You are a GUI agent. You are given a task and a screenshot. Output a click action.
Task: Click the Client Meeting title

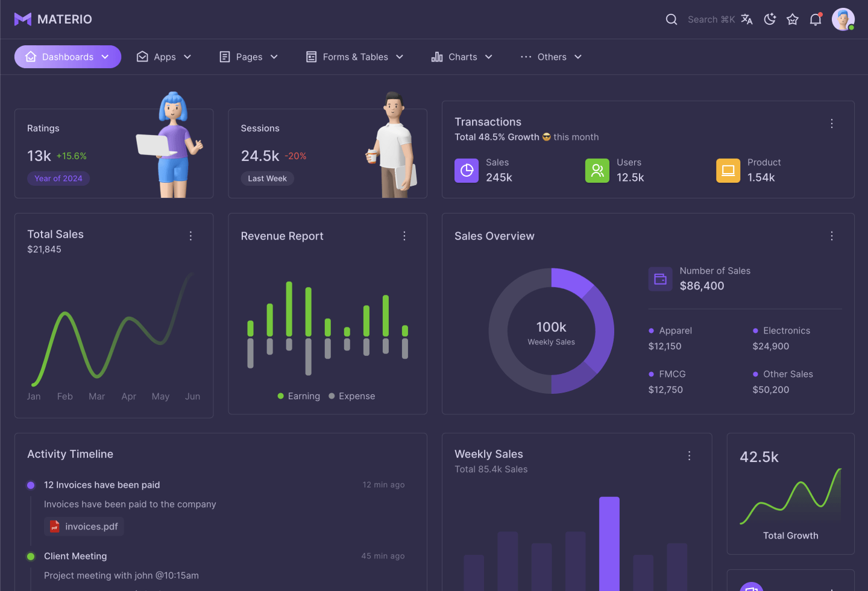75,556
